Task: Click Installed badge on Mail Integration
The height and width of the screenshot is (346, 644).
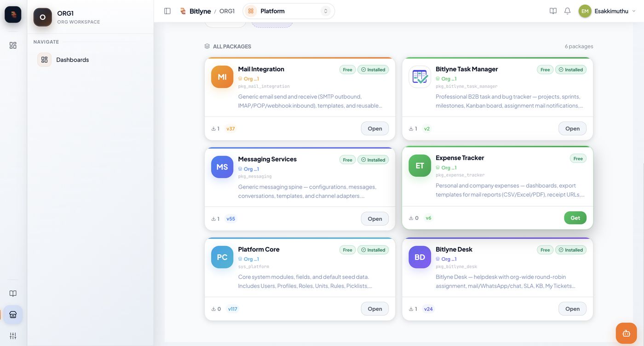Action: [x=373, y=70]
